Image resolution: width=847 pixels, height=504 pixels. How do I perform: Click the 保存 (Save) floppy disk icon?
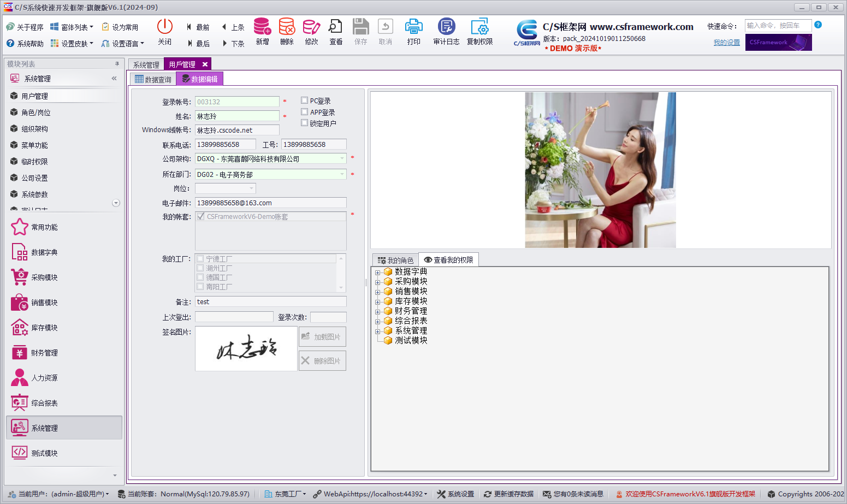point(360,27)
